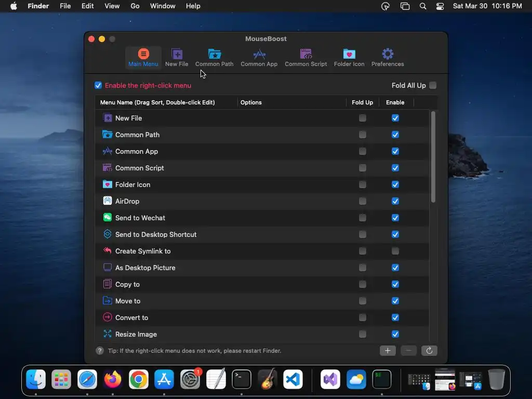Click the Folder Icon heart folder in list
This screenshot has width=532, height=399.
pyautogui.click(x=107, y=184)
